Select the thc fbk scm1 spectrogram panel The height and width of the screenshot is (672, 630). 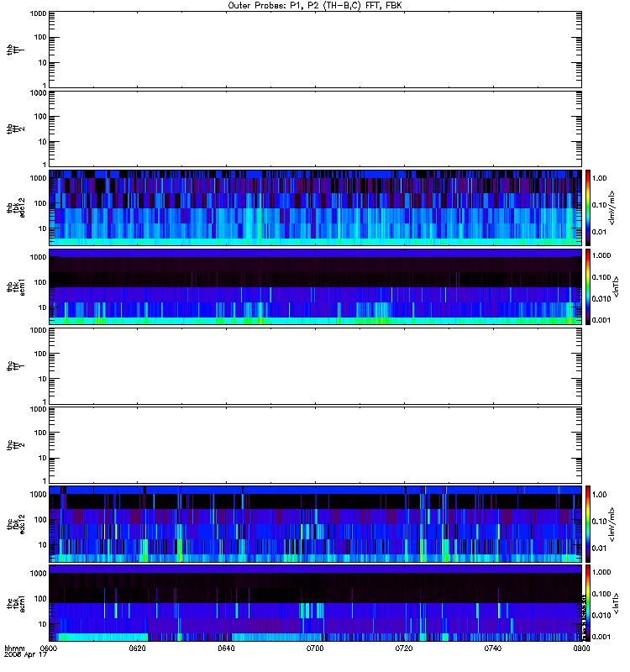[315, 603]
